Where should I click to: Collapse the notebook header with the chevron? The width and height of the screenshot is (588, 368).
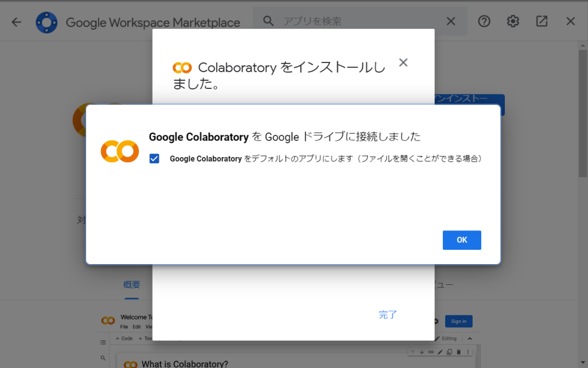point(470,339)
